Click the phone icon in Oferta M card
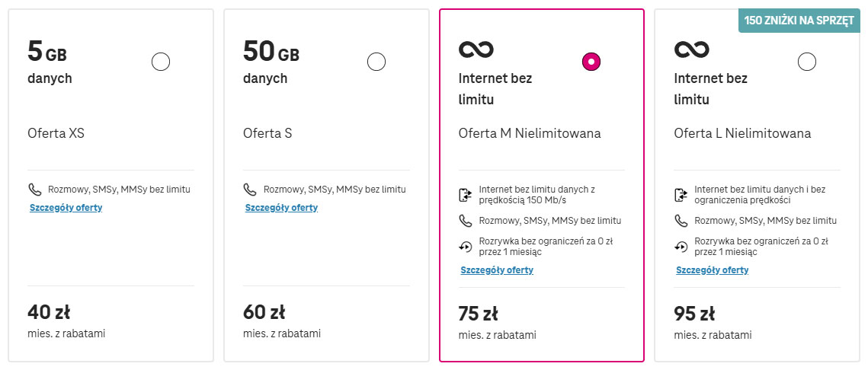This screenshot has width=868, height=370. click(x=466, y=222)
